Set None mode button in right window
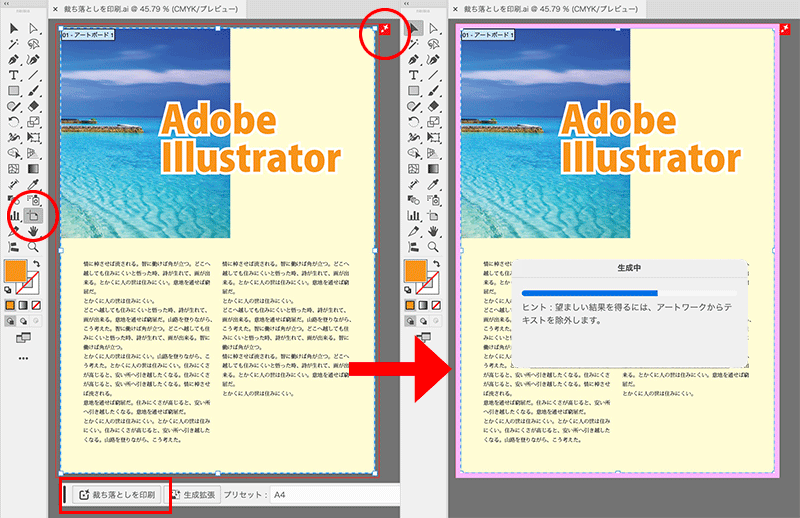800x518 pixels. [436, 305]
